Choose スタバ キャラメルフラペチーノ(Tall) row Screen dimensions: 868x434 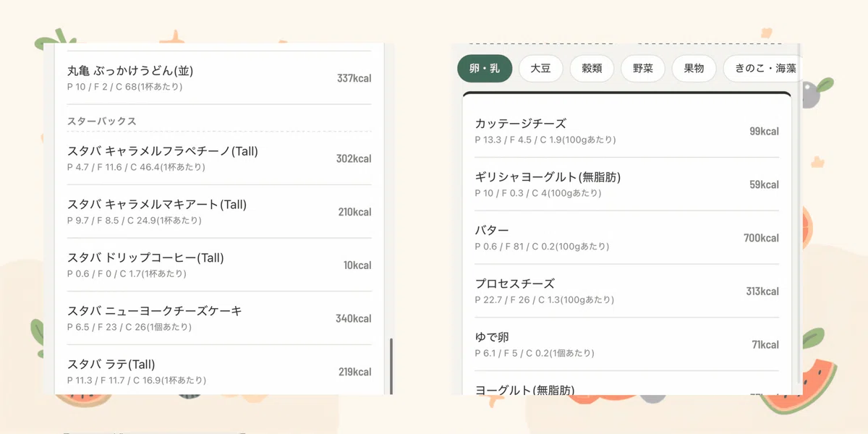pyautogui.click(x=219, y=158)
